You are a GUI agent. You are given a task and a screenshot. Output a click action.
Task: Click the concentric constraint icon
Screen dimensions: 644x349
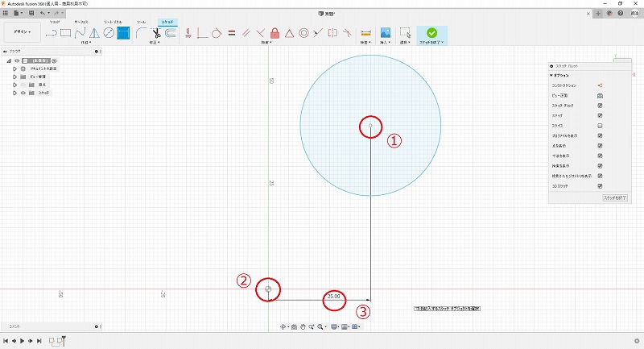303,33
